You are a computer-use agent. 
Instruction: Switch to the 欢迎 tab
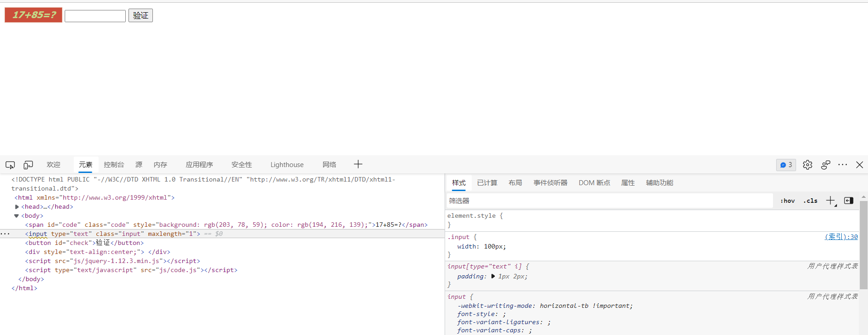pyautogui.click(x=53, y=165)
